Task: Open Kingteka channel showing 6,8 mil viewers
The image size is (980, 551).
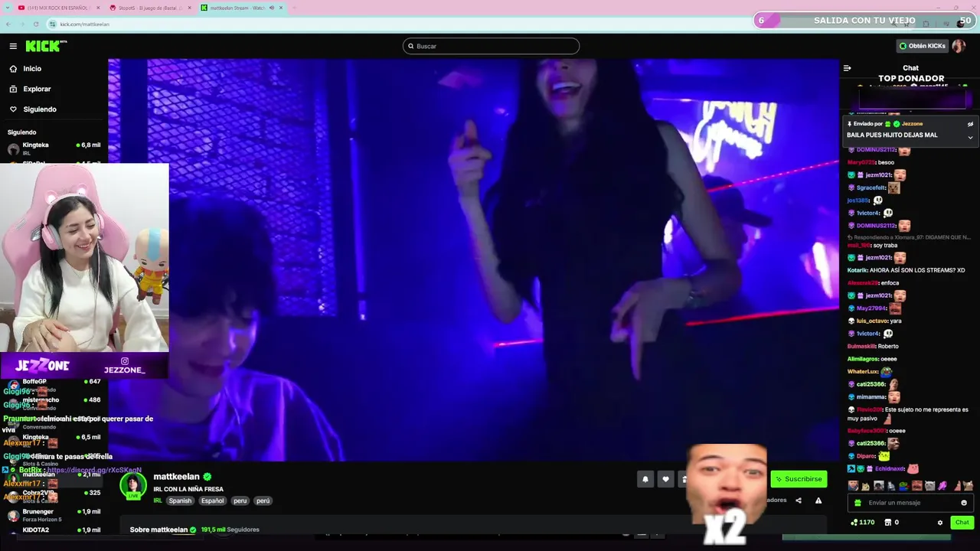Action: 54,148
